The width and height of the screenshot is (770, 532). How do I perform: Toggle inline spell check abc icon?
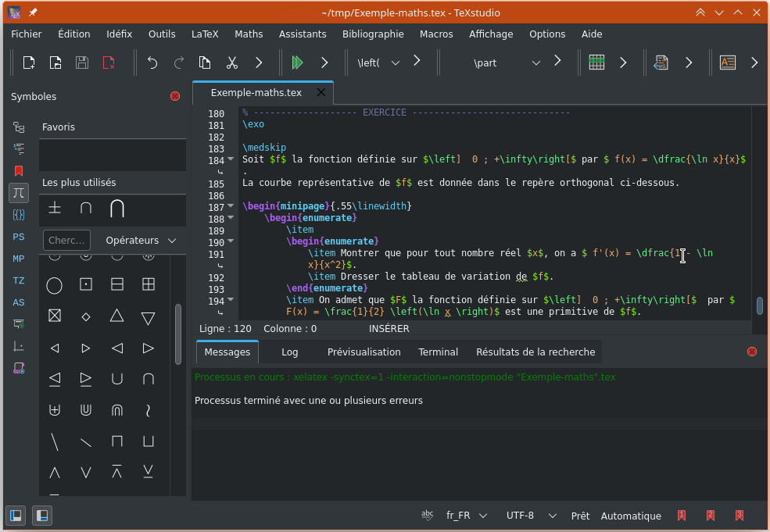[x=428, y=516]
